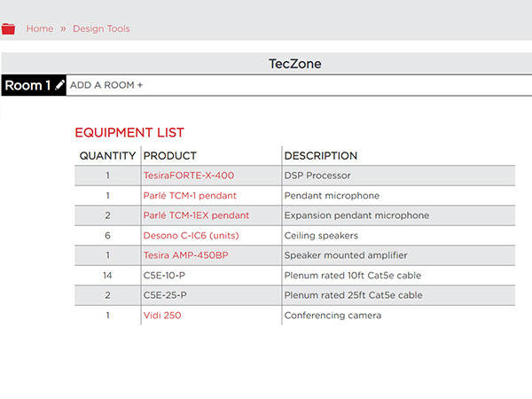Image resolution: width=532 pixels, height=399 pixels.
Task: Open the Parlé TCM-1 pendant link
Action: (x=190, y=195)
